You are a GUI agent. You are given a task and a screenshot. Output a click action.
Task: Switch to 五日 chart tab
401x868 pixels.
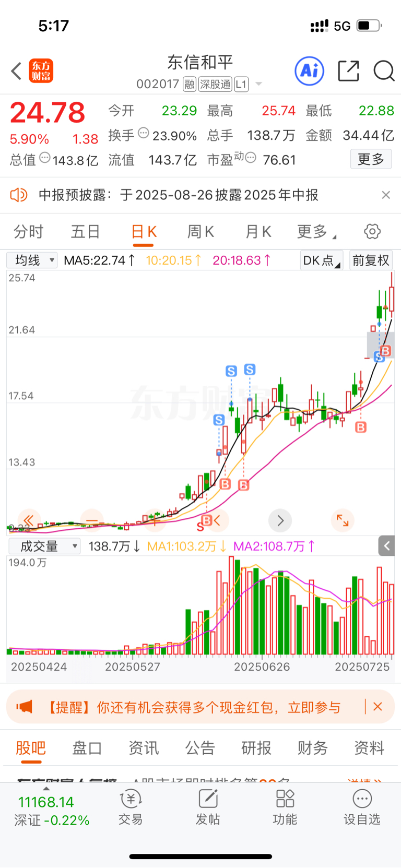86,232
